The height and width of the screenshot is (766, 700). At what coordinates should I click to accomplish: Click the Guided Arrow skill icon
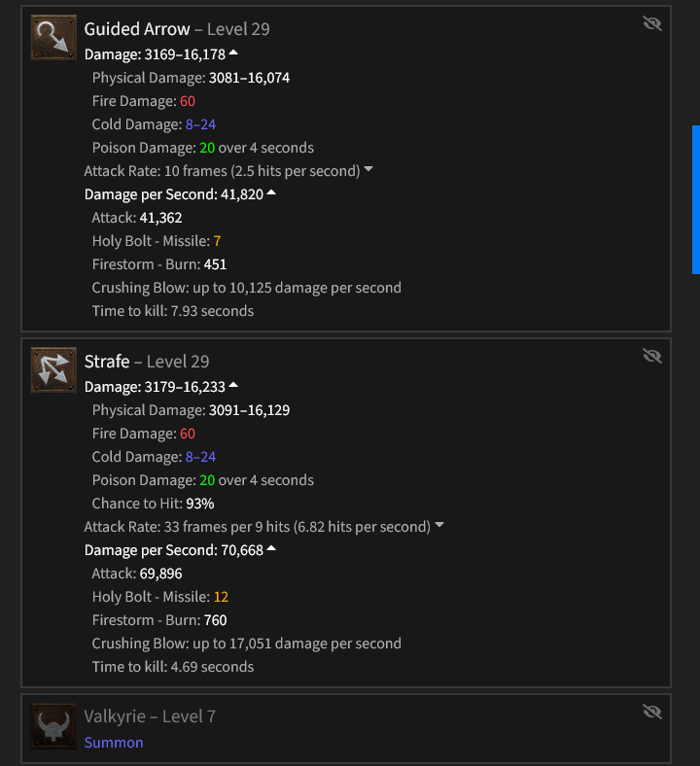(x=53, y=38)
